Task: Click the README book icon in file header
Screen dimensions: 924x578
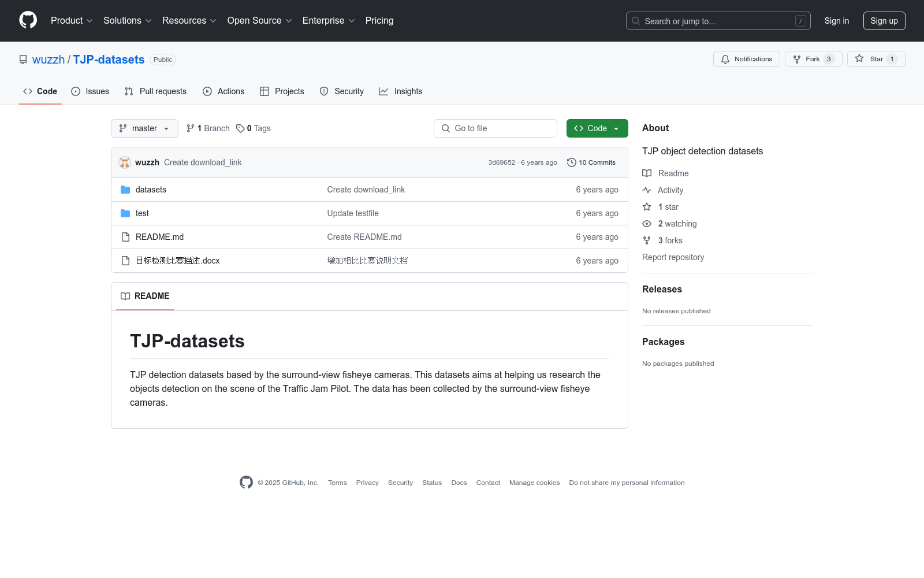Action: pyautogui.click(x=125, y=296)
